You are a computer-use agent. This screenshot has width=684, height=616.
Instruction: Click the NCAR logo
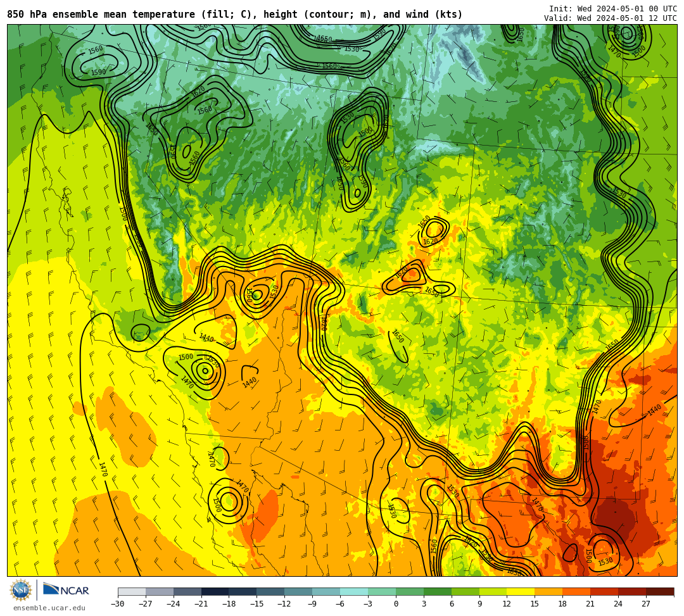(66, 590)
